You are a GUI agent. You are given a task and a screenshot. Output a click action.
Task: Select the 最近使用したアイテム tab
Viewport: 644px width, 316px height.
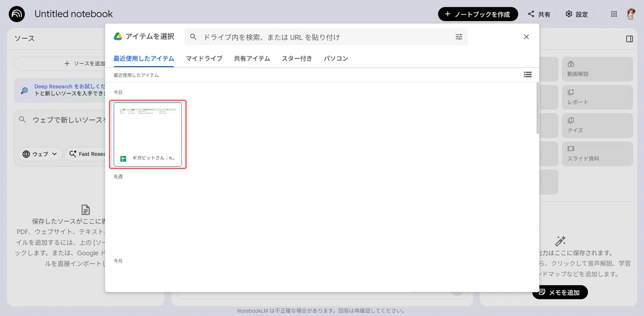click(144, 59)
